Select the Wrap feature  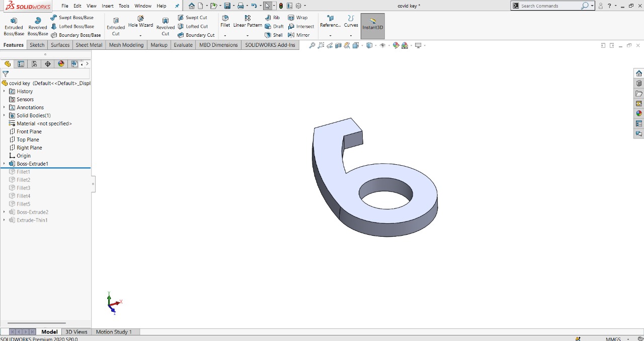click(297, 18)
